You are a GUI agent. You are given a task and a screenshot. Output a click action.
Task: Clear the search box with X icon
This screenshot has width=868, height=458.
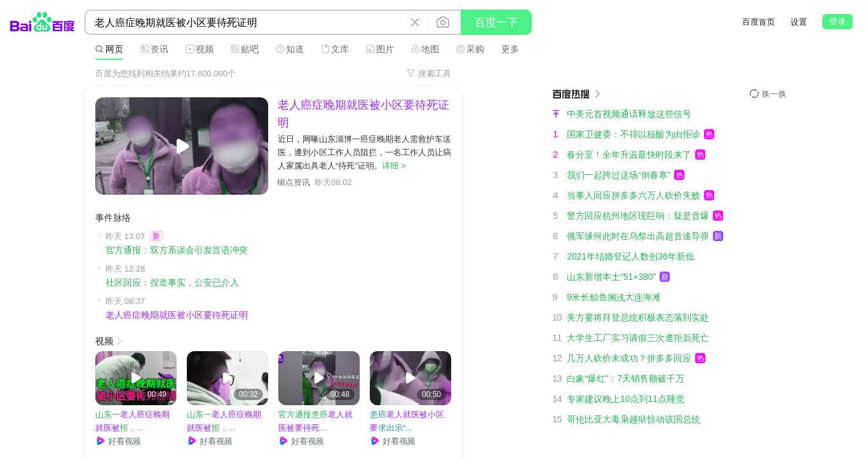415,22
